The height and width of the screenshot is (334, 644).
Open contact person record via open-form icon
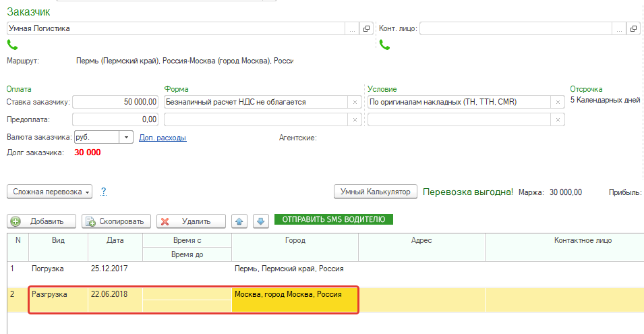click(x=633, y=29)
